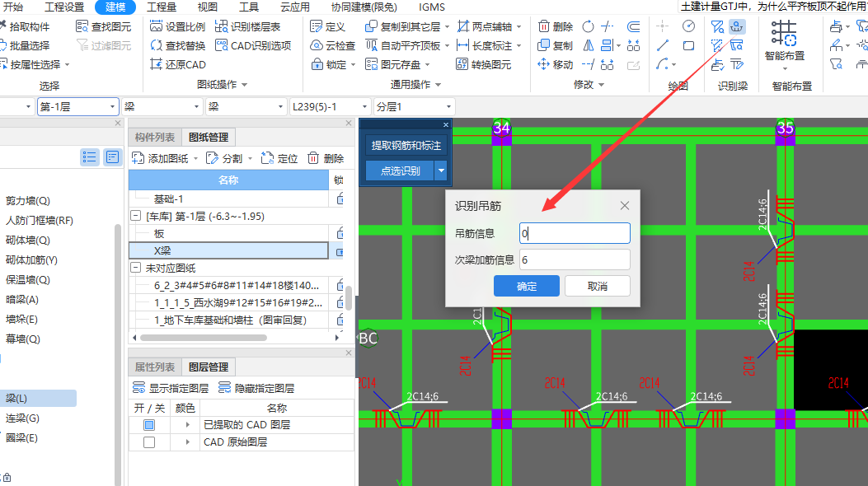Image resolution: width=868 pixels, height=486 pixels.
Task: Click the first 识别梁 group icon
Action: pos(717,26)
